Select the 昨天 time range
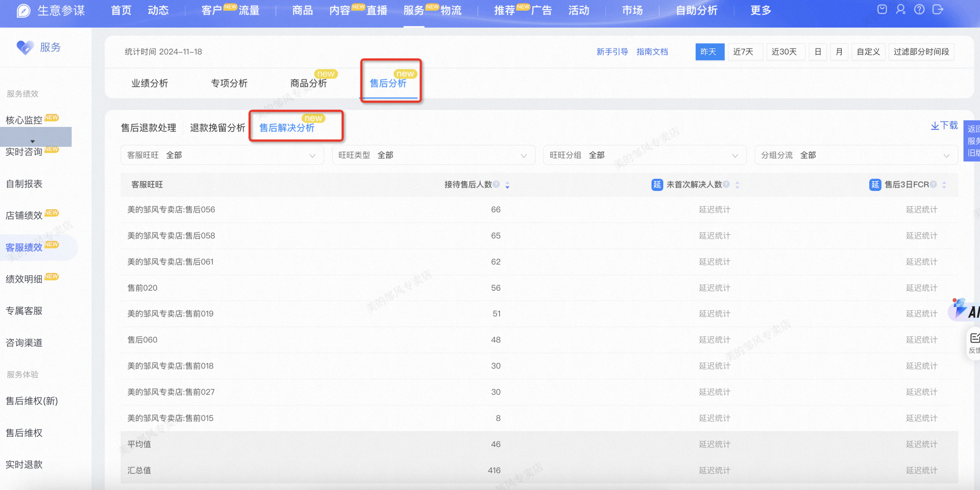This screenshot has height=490, width=980. [710, 52]
